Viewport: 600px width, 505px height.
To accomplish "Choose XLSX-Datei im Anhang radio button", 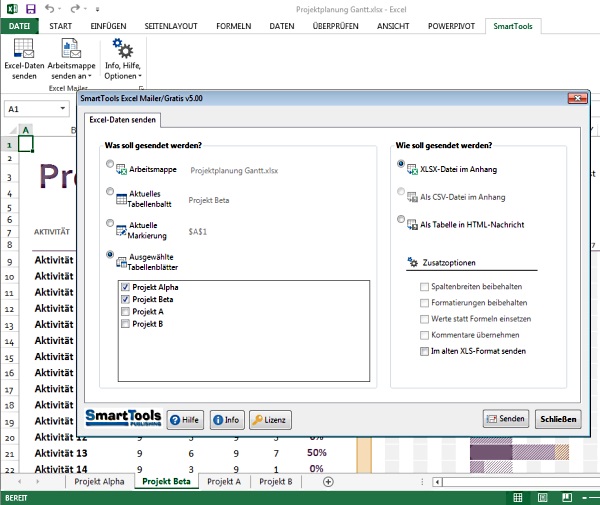I will tap(401, 164).
